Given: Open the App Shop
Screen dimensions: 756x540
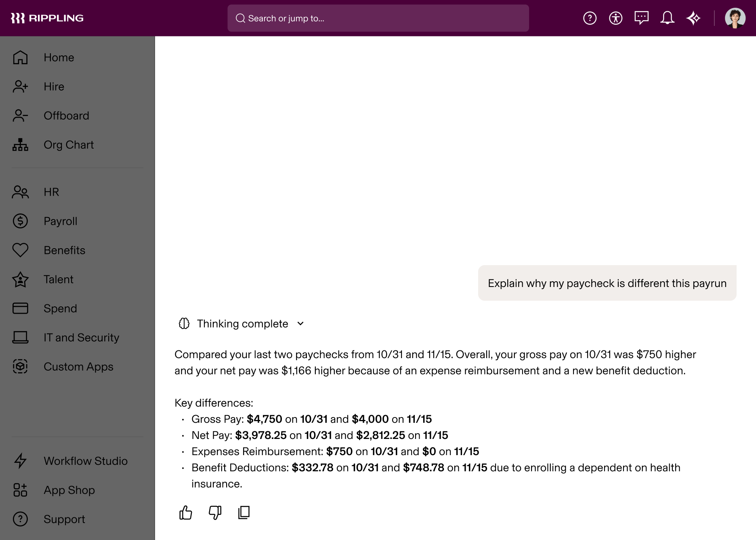Looking at the screenshot, I should click(x=69, y=490).
